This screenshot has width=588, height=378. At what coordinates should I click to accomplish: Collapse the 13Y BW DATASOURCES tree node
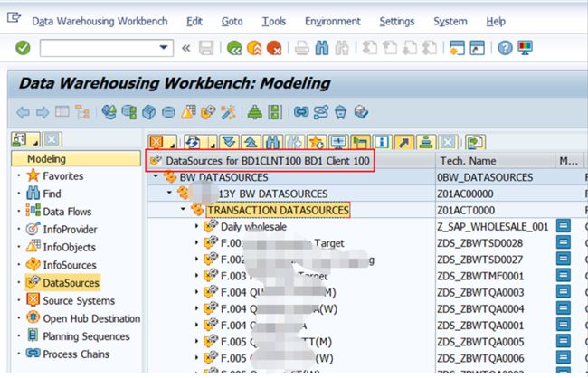(x=169, y=193)
